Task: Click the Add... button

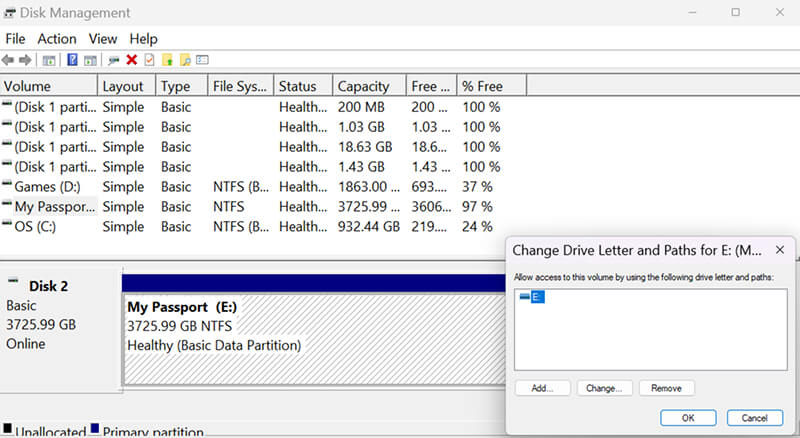Action: pos(542,388)
